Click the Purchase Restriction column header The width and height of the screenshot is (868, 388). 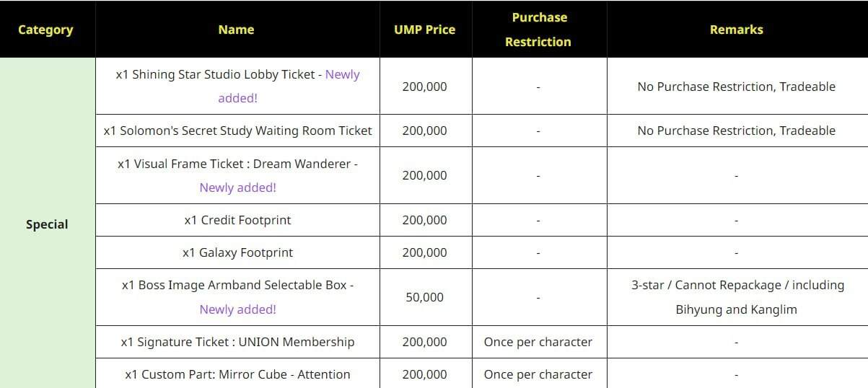pyautogui.click(x=538, y=30)
